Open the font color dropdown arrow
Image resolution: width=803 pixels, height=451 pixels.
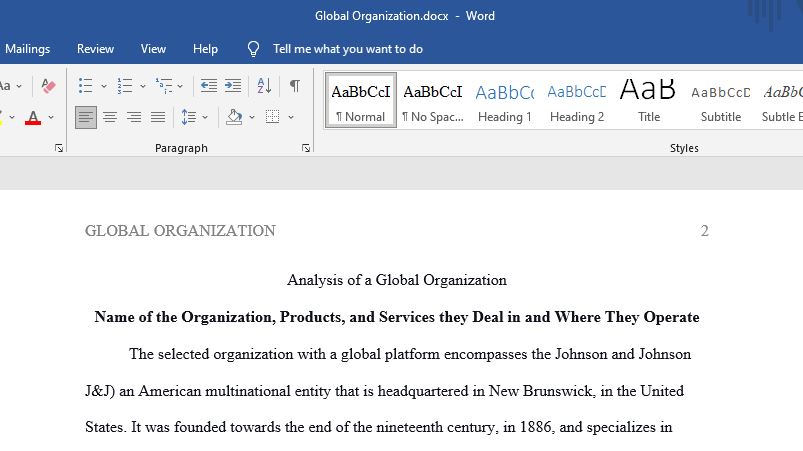coord(51,117)
